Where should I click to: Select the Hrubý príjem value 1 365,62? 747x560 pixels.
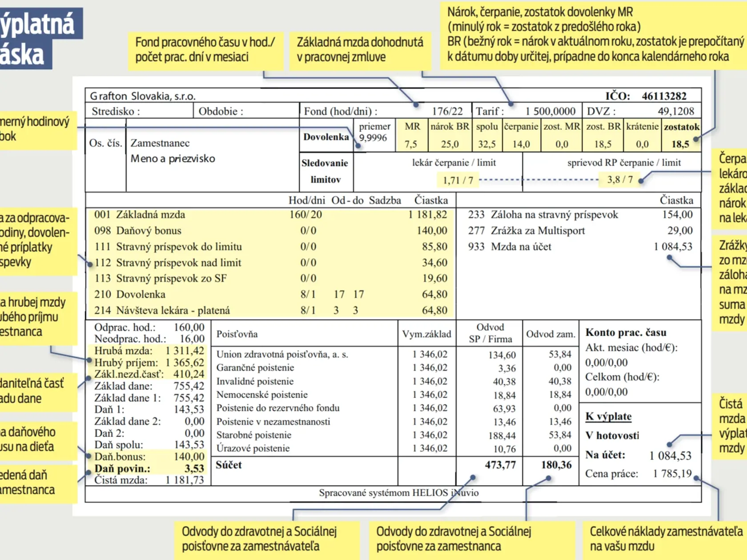[x=185, y=363]
